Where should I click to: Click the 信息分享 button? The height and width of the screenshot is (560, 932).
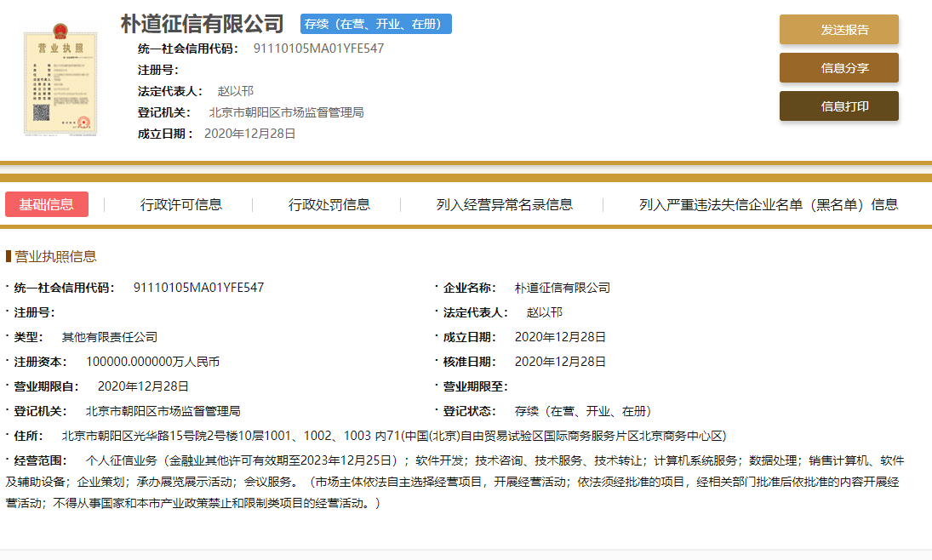coord(838,67)
